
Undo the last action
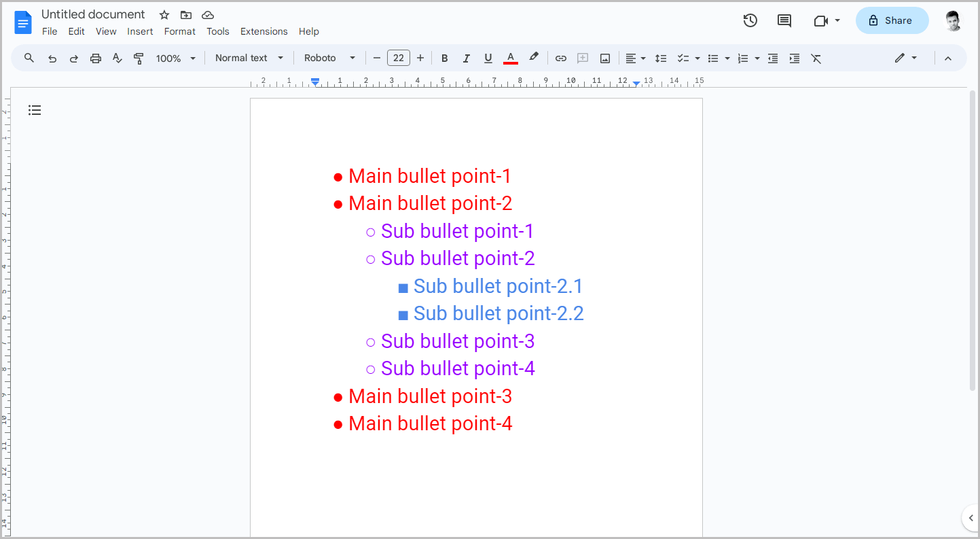pos(52,58)
